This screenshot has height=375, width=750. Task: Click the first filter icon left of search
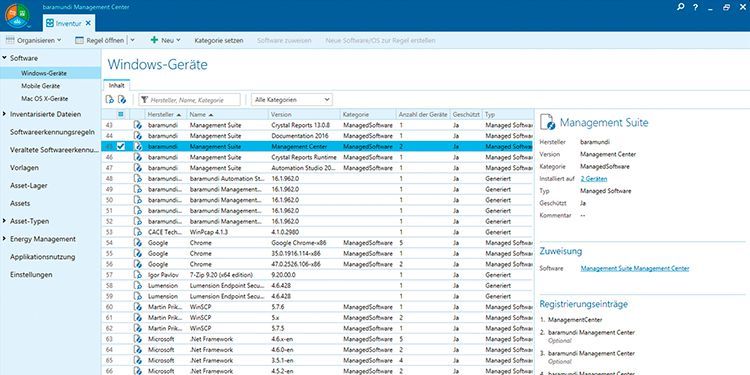point(110,99)
